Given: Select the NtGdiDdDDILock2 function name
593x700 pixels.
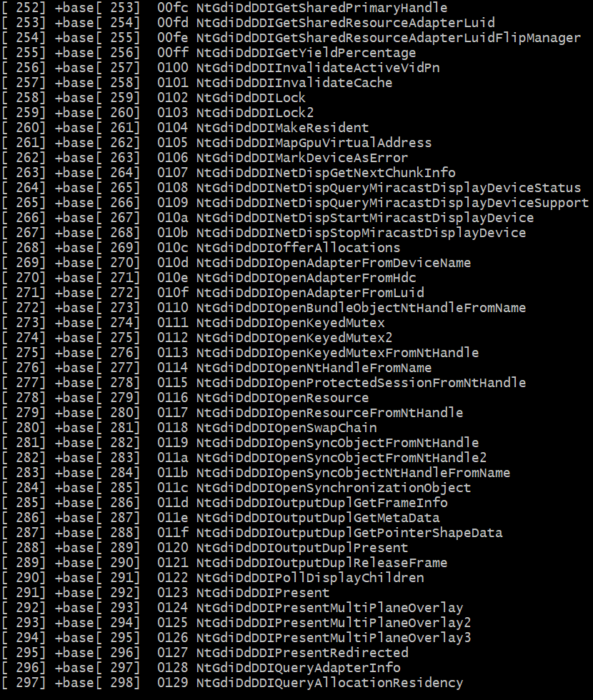Looking at the screenshot, I should 255,113.
